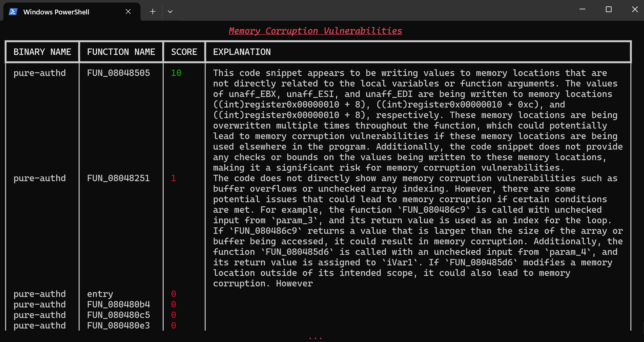Close the Windows PowerShell tab
The width and height of the screenshot is (644, 342).
128,11
